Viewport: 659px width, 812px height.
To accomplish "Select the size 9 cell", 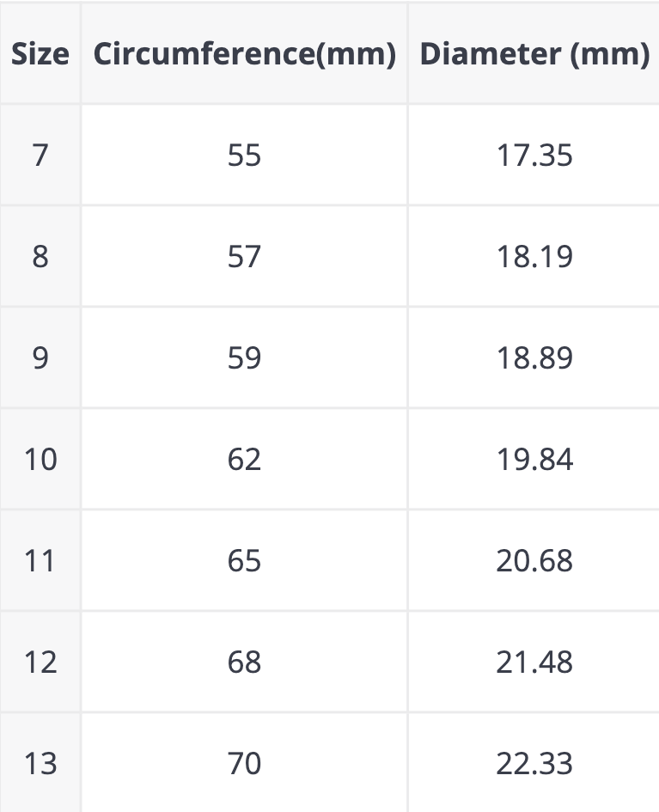I will click(x=40, y=358).
